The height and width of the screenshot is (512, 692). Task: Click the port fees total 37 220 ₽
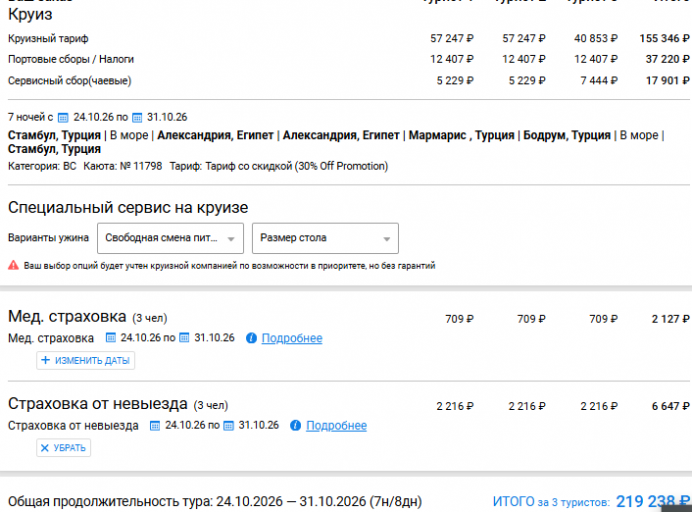click(667, 59)
